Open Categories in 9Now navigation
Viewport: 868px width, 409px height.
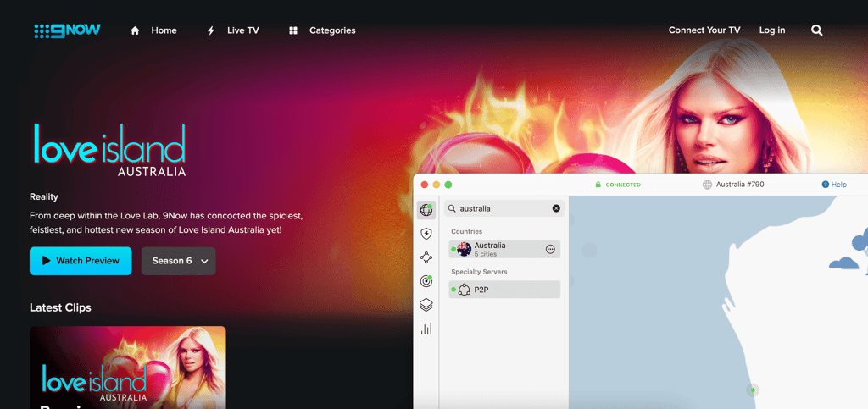322,30
